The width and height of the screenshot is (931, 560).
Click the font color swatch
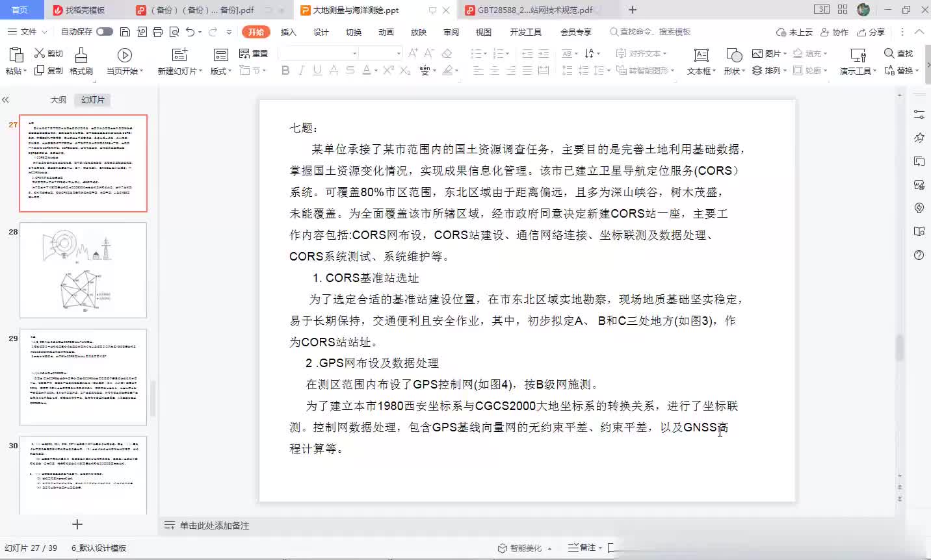coord(367,70)
